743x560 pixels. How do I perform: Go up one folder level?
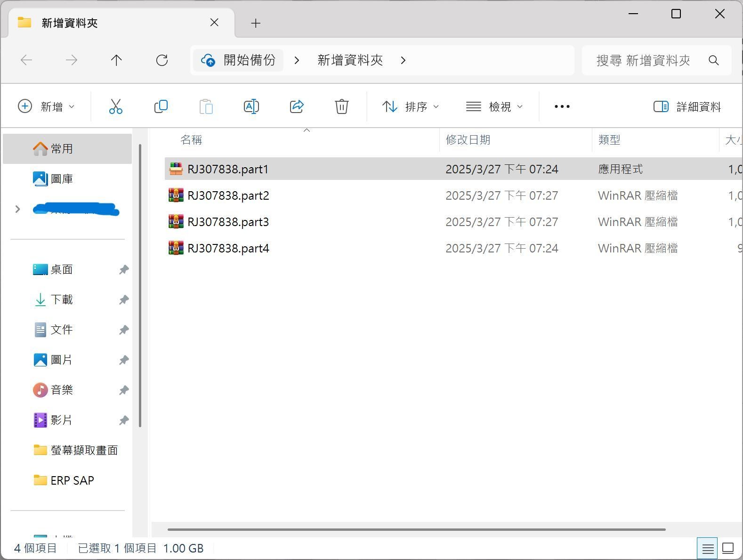tap(116, 60)
